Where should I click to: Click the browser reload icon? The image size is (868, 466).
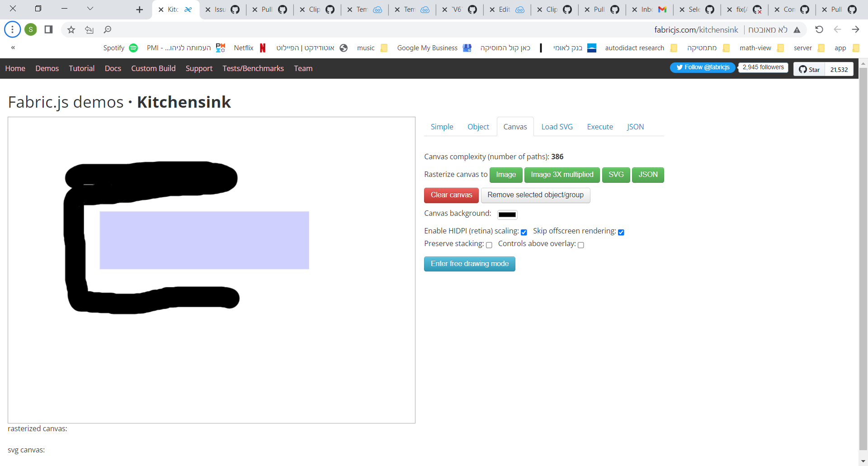819,29
